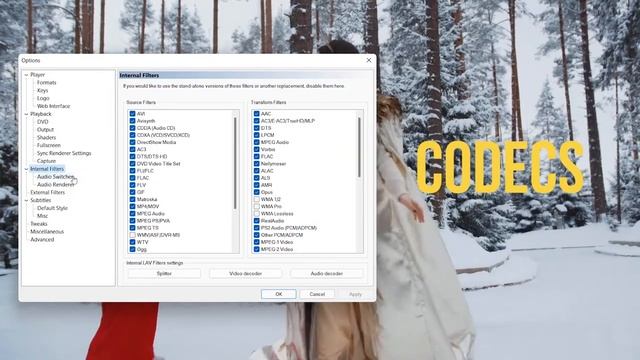Select Fullscreen in the options tree
Screen dimensions: 640x360
tap(49, 145)
